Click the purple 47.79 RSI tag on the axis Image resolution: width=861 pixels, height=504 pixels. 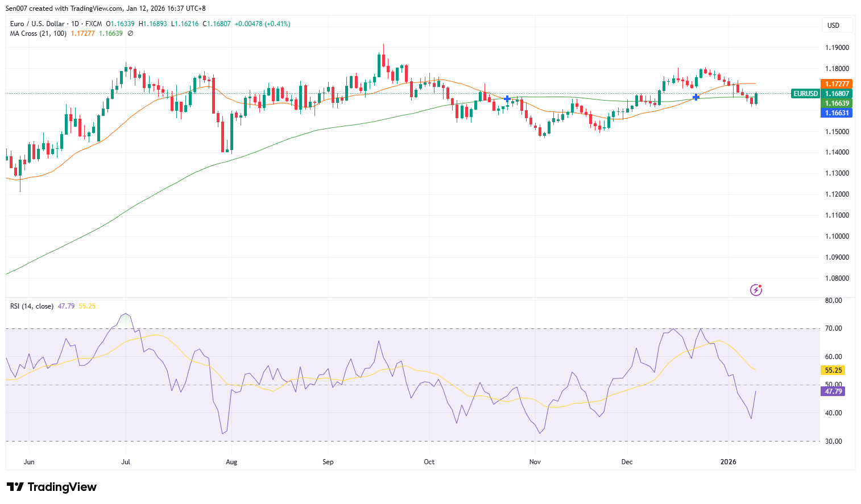(832, 391)
